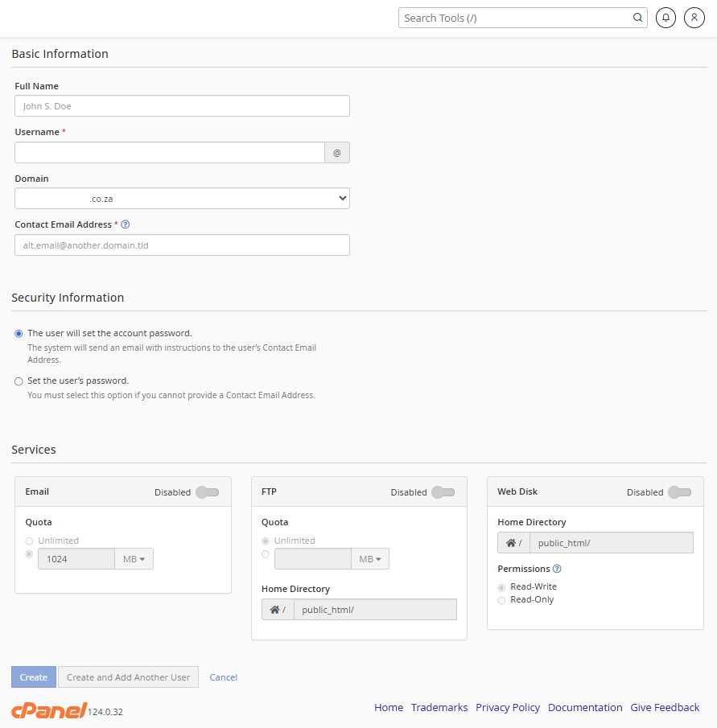717x728 pixels.
Task: Click the @ button beside the Username field
Action: 336,152
